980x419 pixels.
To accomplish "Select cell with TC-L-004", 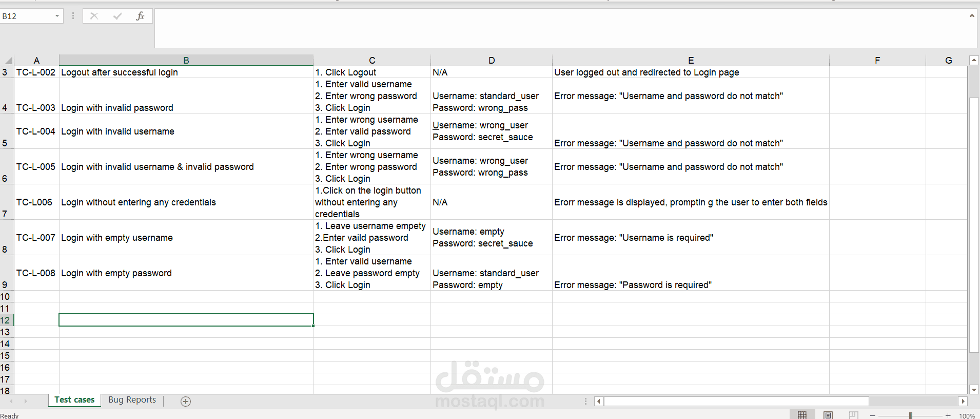I will 36,131.
